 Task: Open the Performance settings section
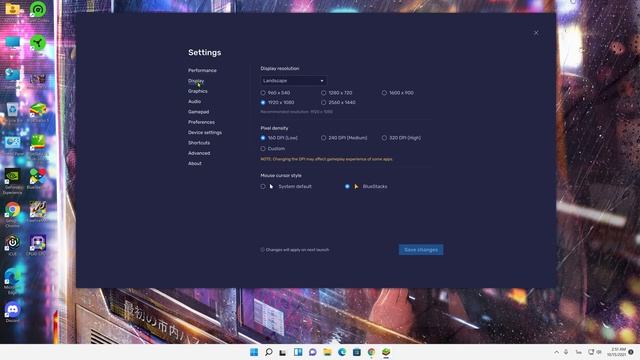(202, 70)
